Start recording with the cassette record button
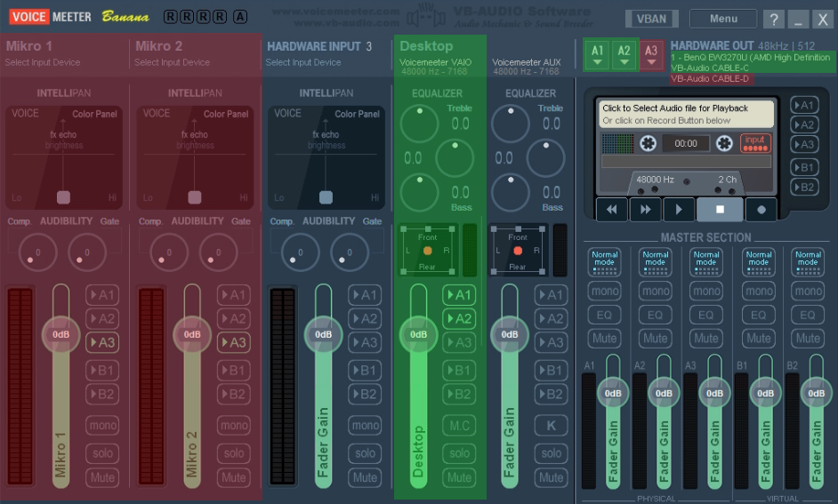 coord(761,209)
